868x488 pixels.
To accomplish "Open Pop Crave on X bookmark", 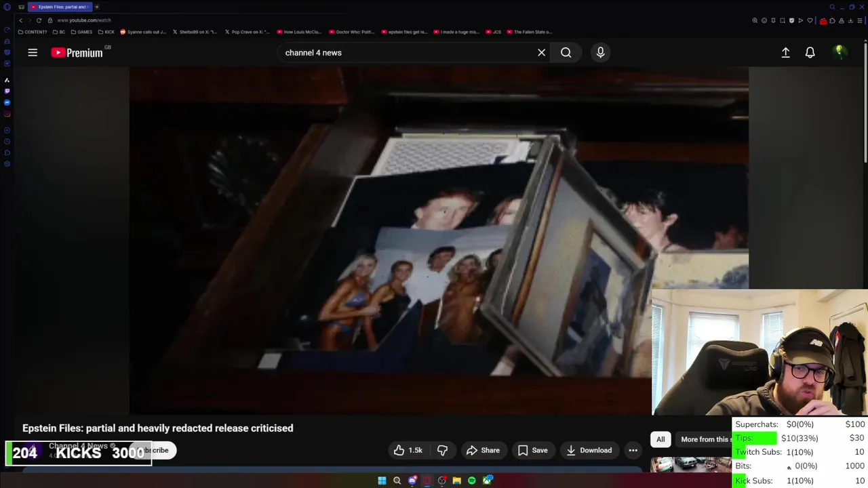I will (248, 32).
